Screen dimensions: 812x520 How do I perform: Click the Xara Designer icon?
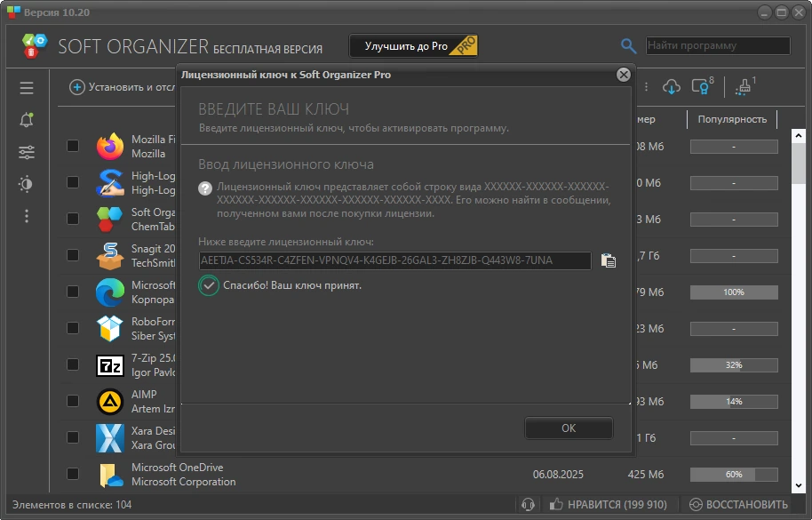[x=110, y=437]
